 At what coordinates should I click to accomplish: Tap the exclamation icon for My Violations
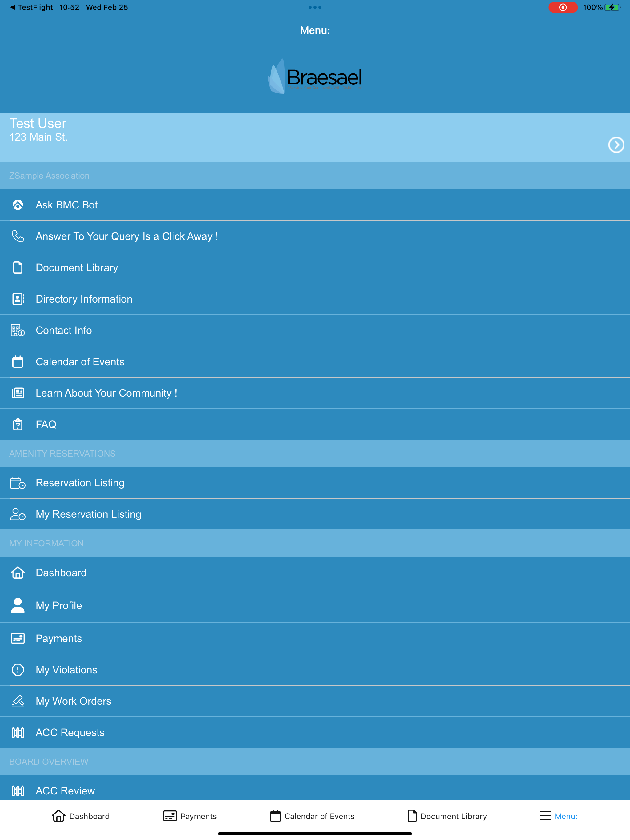[x=18, y=670]
